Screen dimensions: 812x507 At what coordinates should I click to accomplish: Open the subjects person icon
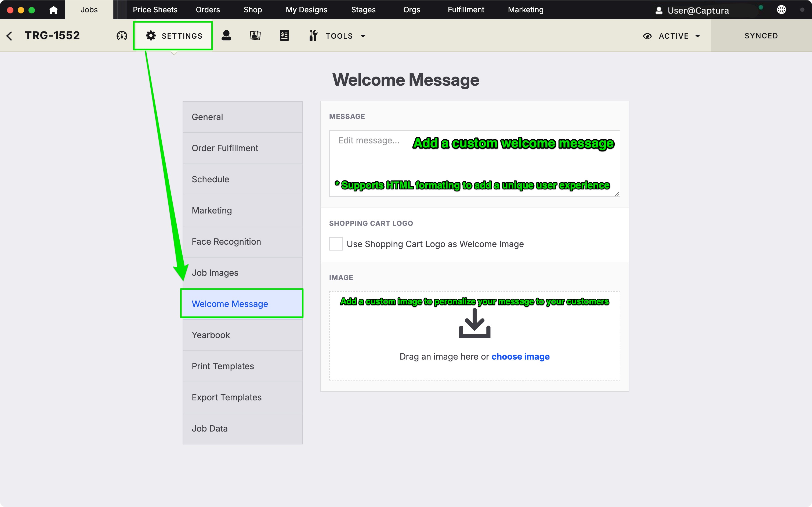(x=226, y=35)
